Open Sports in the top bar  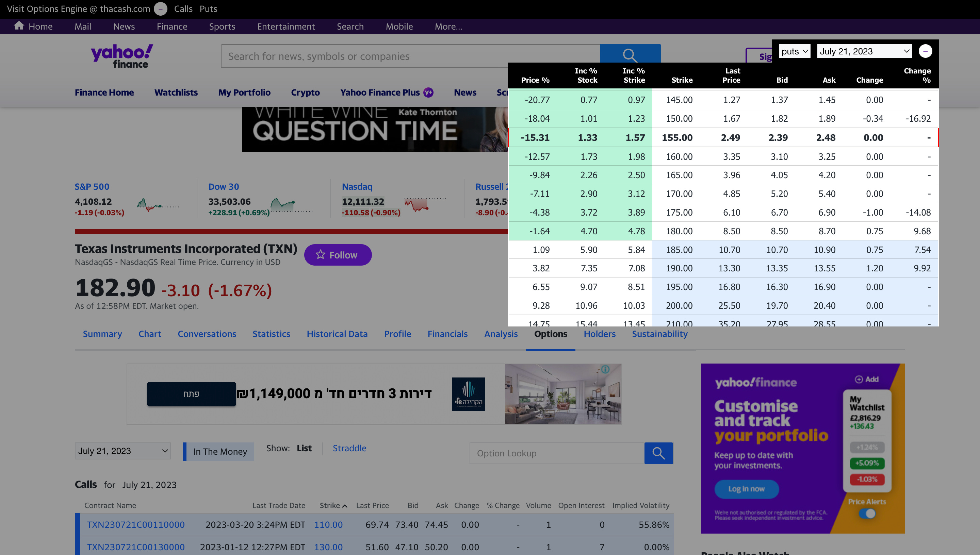coord(222,26)
